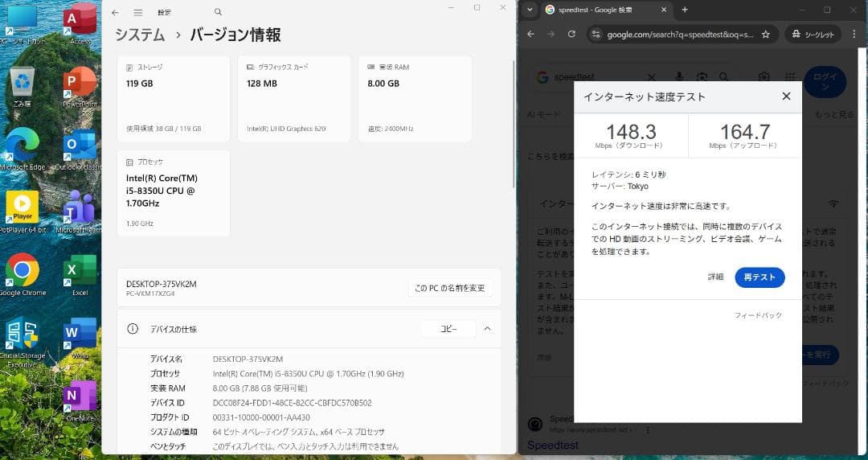Navigate to System breadcrumb in Settings
This screenshot has width=868, height=460.
point(140,35)
